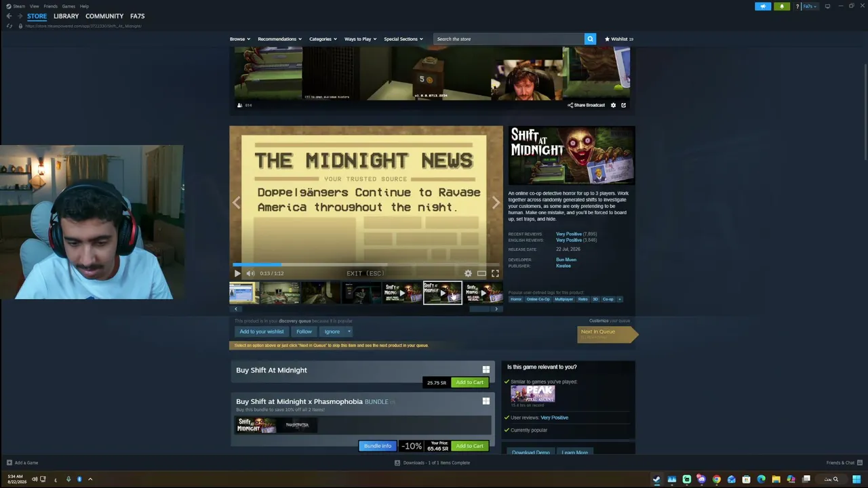Toggle fullscreen on the trailer
This screenshot has height=488, width=868.
495,273
